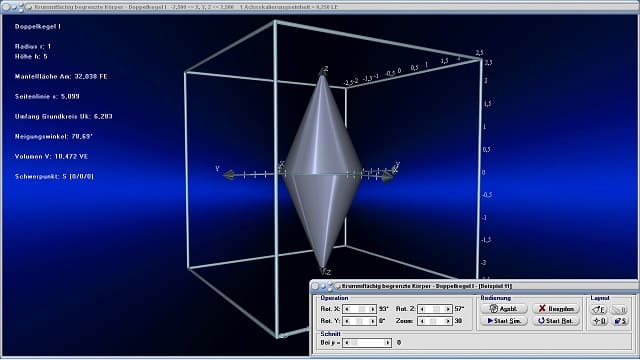Click right arrow of Rot. X scrollbar
The height and width of the screenshot is (360, 640).
click(x=372, y=309)
